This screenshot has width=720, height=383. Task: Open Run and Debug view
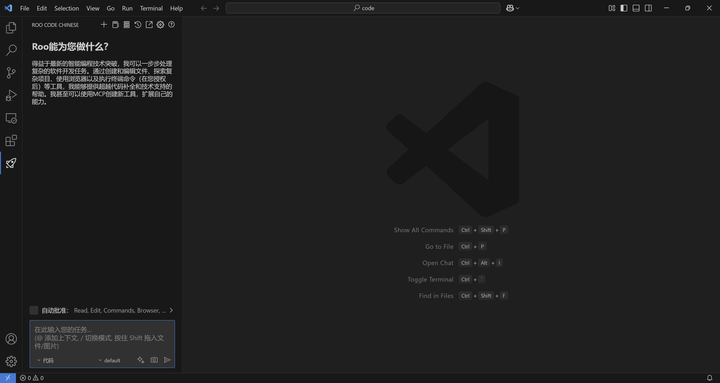coord(11,96)
